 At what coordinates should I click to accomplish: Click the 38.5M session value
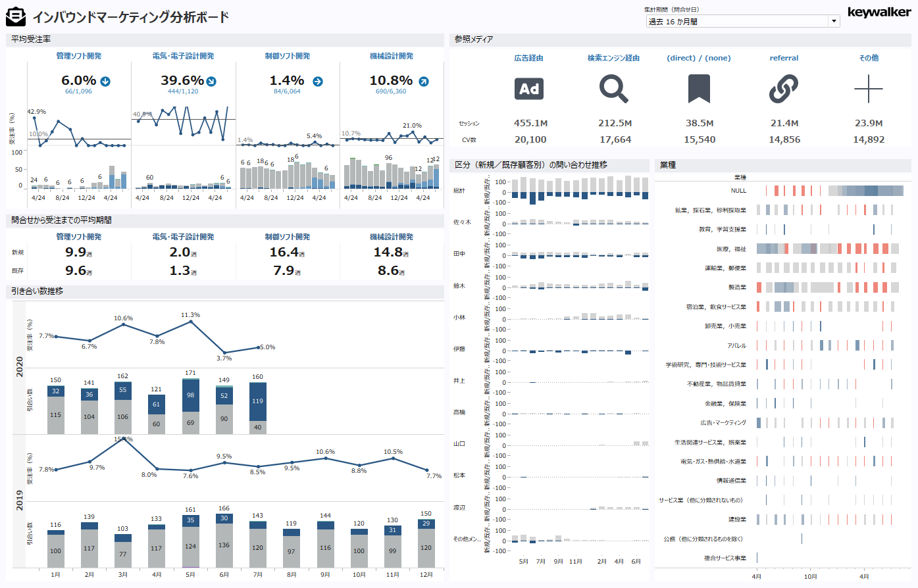tap(700, 123)
